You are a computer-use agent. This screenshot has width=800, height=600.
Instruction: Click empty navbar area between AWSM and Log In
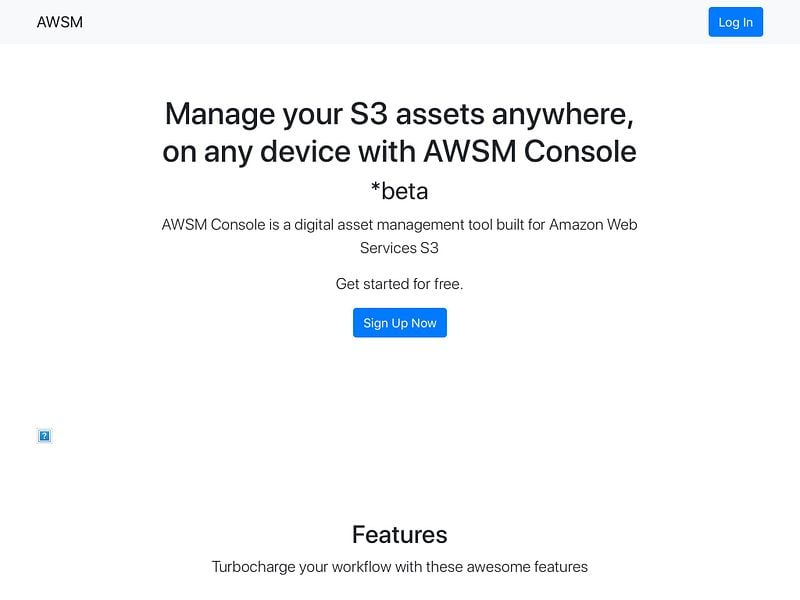click(x=395, y=22)
